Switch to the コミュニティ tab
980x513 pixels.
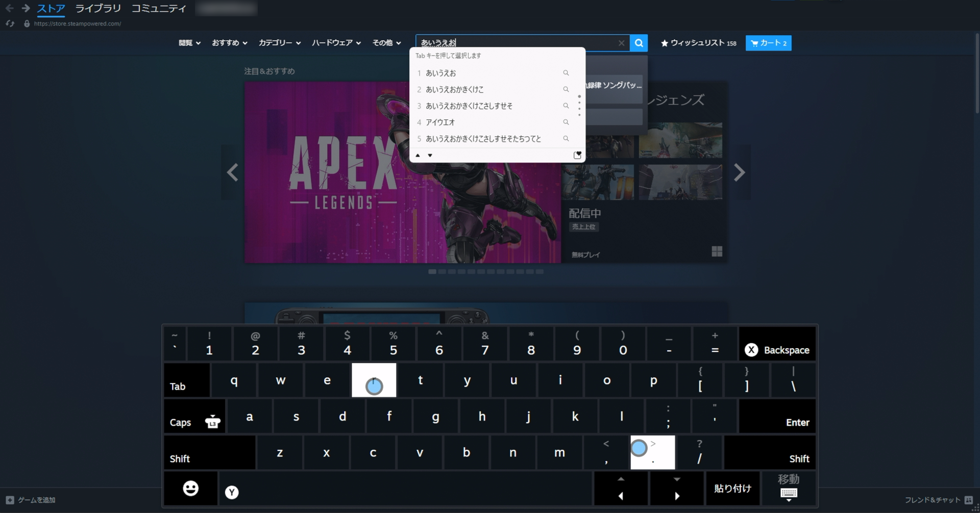[x=159, y=8]
